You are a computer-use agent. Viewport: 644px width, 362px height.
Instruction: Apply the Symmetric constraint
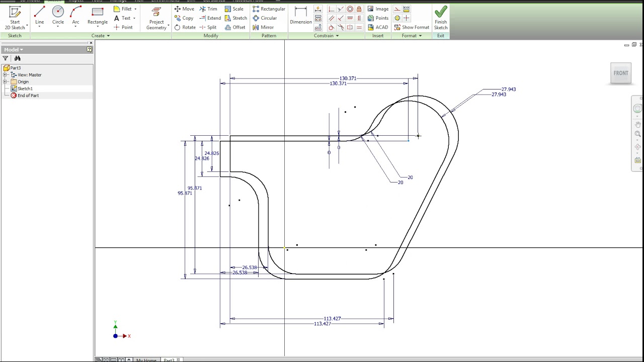[x=350, y=27]
